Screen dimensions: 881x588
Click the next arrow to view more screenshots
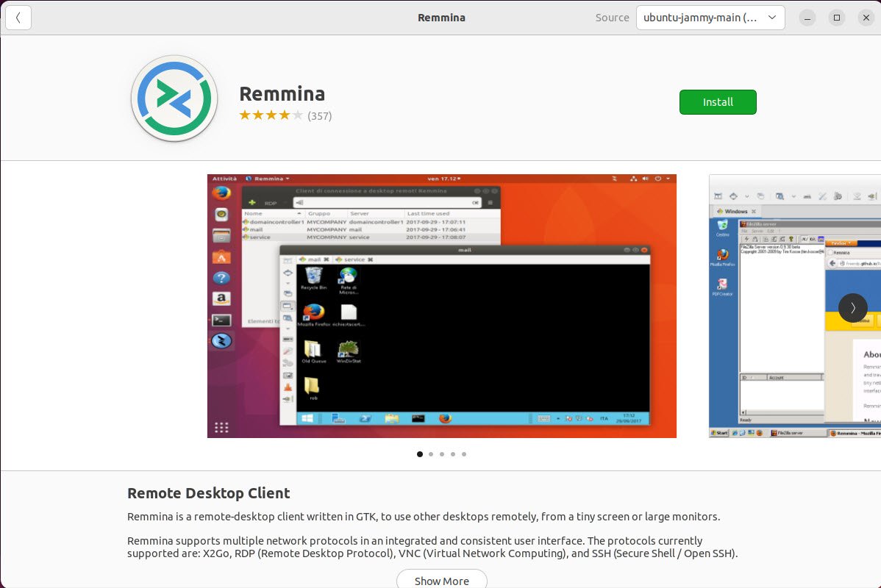(x=853, y=308)
